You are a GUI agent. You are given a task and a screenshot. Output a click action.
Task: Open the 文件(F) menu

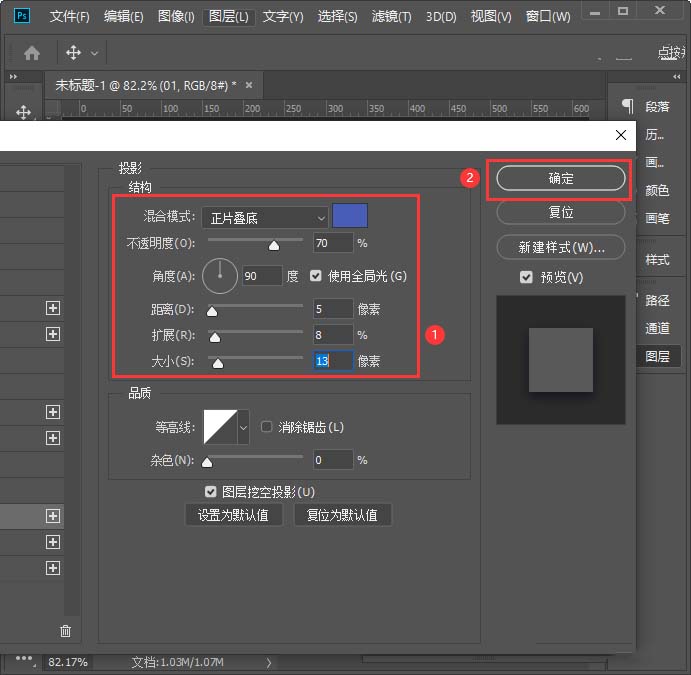pyautogui.click(x=69, y=17)
